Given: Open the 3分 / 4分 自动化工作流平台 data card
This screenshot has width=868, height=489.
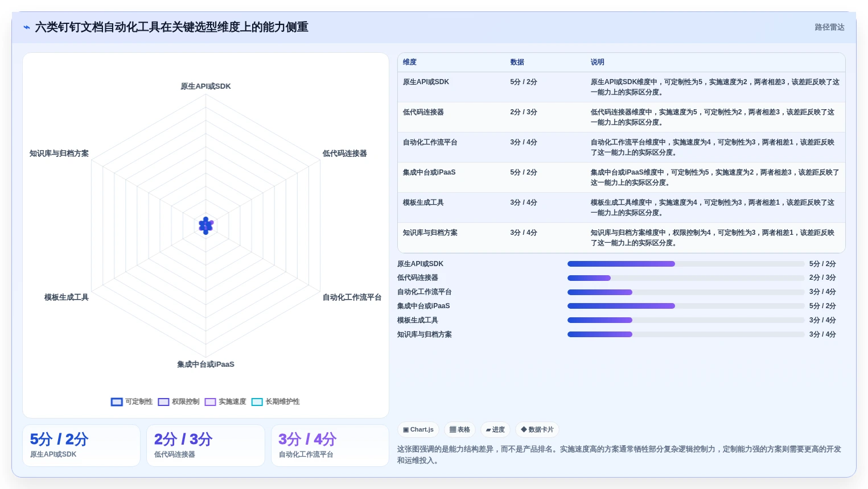Looking at the screenshot, I should (x=330, y=446).
